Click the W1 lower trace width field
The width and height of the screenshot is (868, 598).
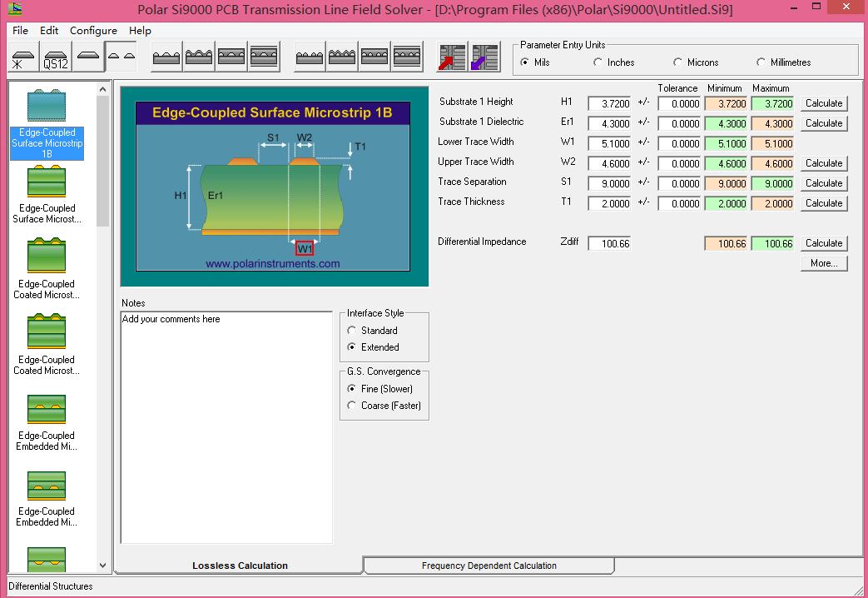coord(609,143)
